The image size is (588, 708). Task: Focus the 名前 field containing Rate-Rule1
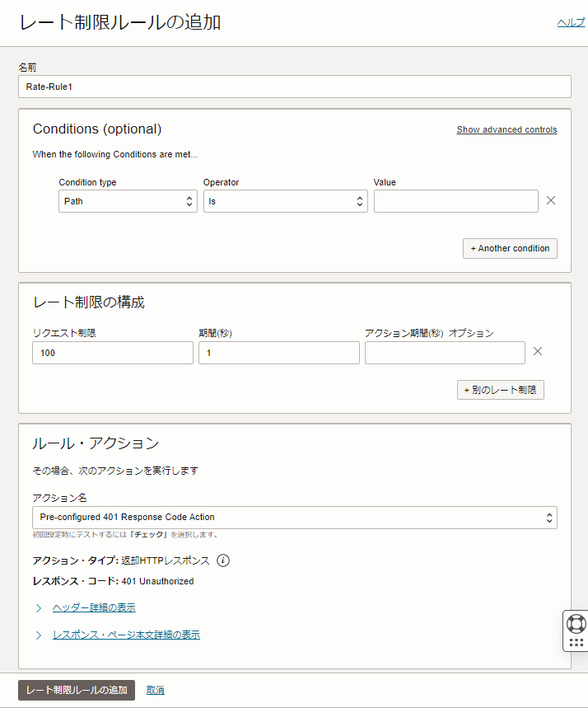(293, 86)
